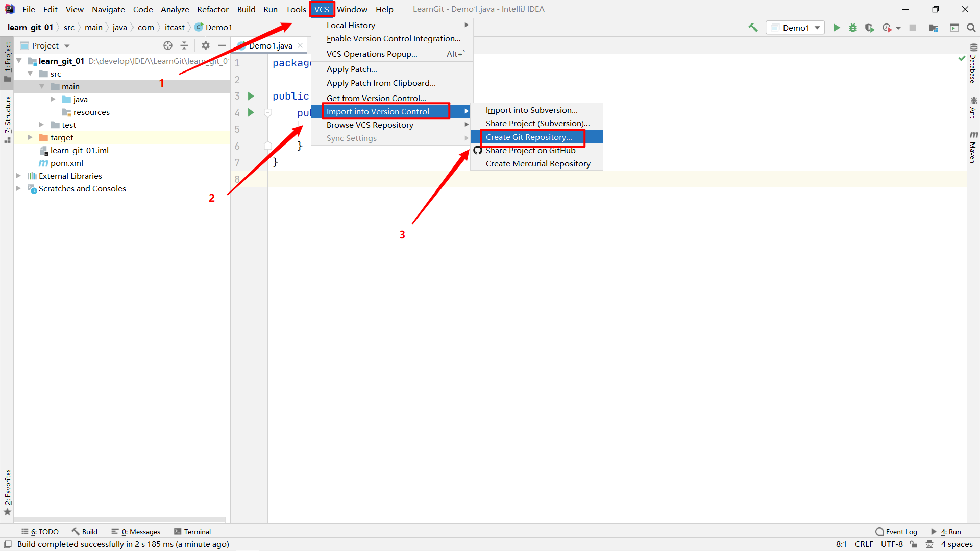This screenshot has height=551, width=980.
Task: Open the Refactor menu
Action: (212, 9)
